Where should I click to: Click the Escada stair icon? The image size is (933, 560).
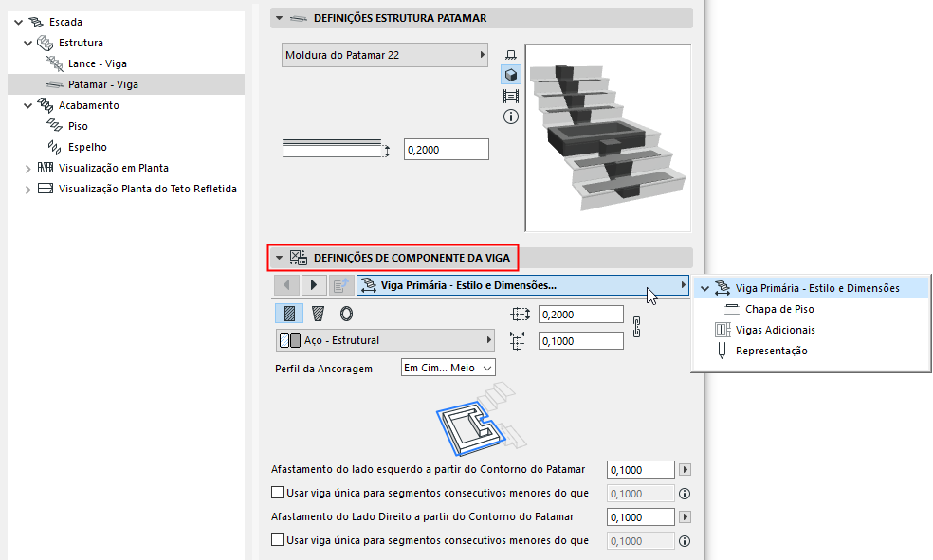[x=36, y=22]
